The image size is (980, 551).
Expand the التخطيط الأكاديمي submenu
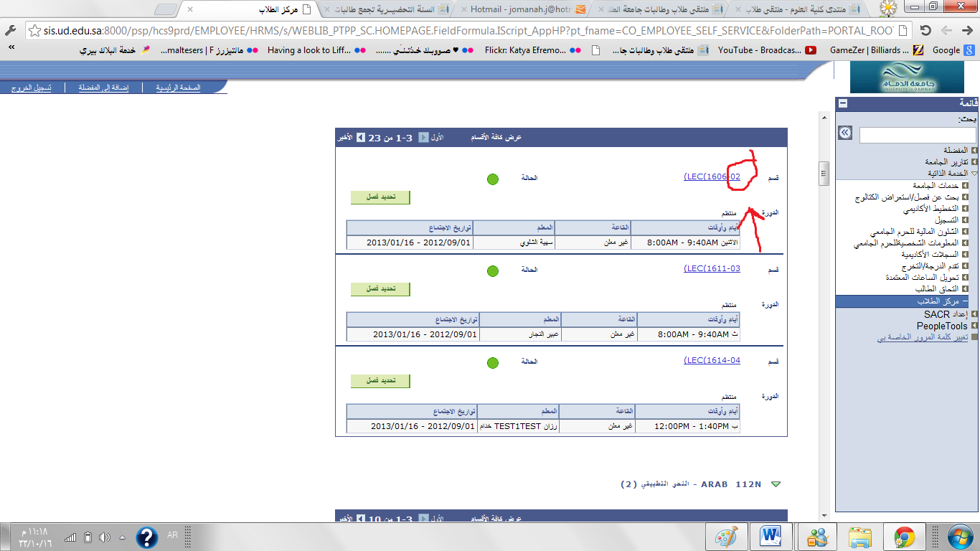click(965, 208)
